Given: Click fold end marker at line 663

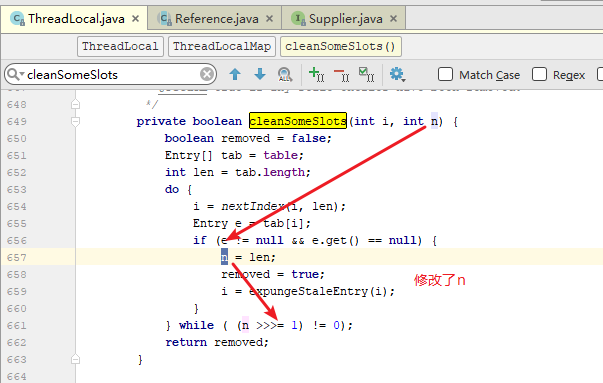Looking at the screenshot, I should coord(75,360).
